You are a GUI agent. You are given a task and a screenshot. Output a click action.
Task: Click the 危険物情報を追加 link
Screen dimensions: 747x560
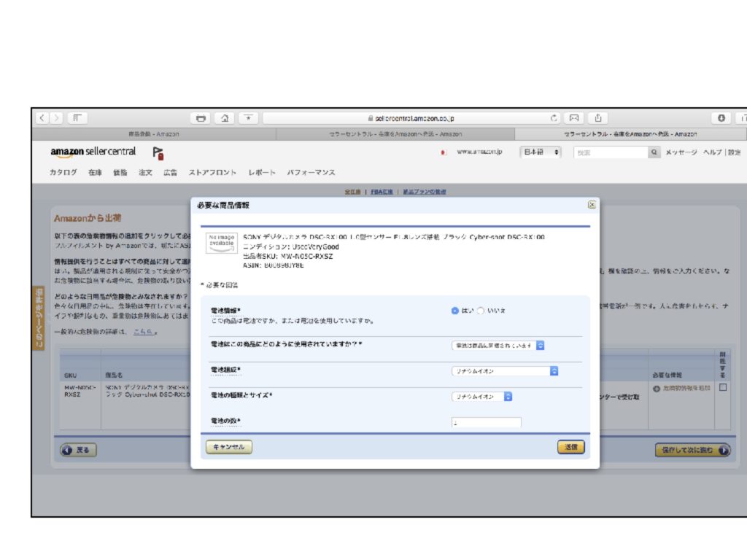pyautogui.click(x=686, y=389)
